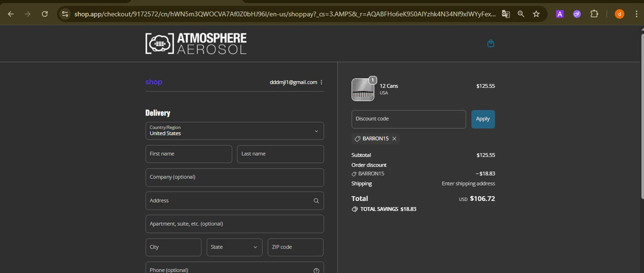Click the −$18.83 discount amount
The width and height of the screenshot is (644, 273).
485,174
